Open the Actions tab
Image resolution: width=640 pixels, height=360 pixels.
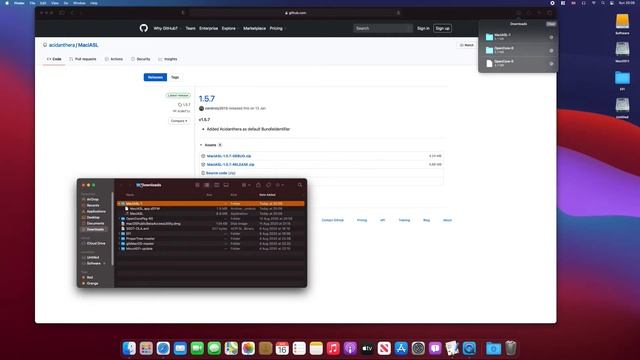click(x=114, y=59)
